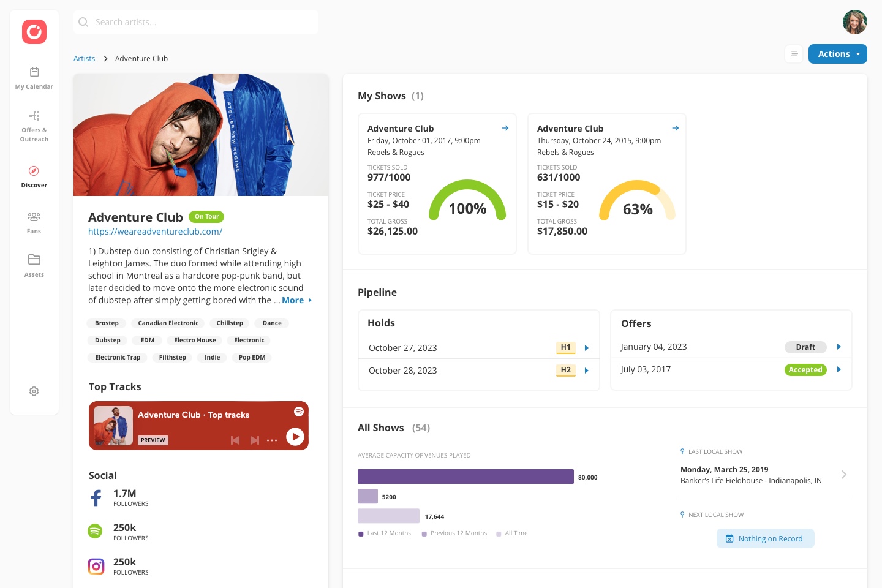Image resolution: width=882 pixels, height=588 pixels.
Task: Click the Facebook icon under Social
Action: [96, 498]
